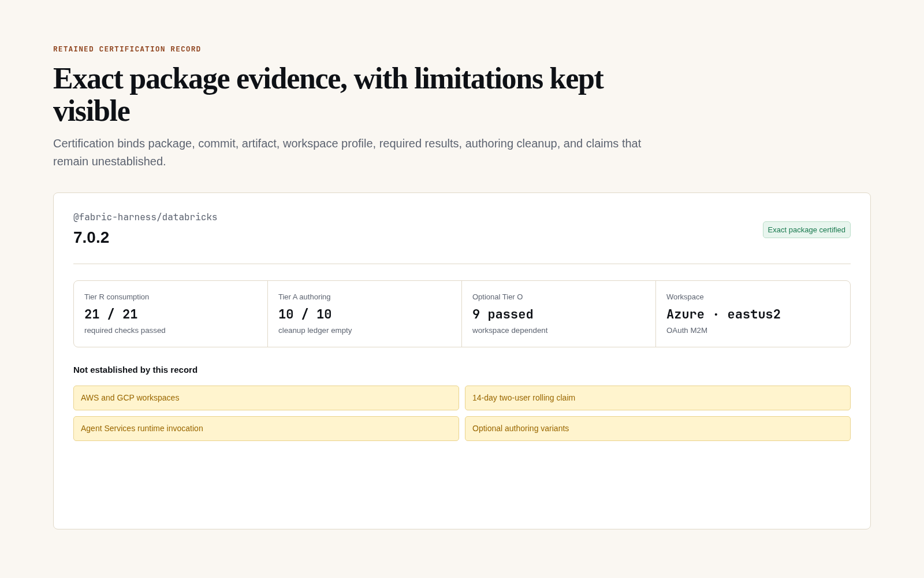Click the Retained Certification Record eyebrow text
The height and width of the screenshot is (578, 924).
tap(127, 49)
